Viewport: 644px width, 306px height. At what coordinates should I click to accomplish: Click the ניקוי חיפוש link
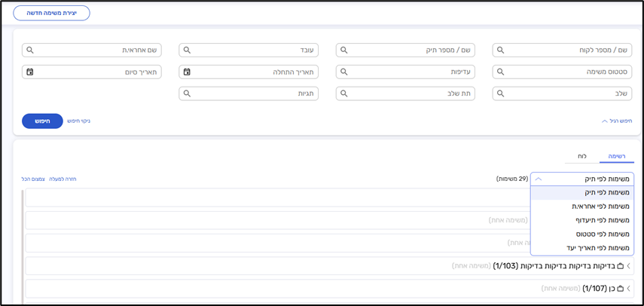click(79, 121)
